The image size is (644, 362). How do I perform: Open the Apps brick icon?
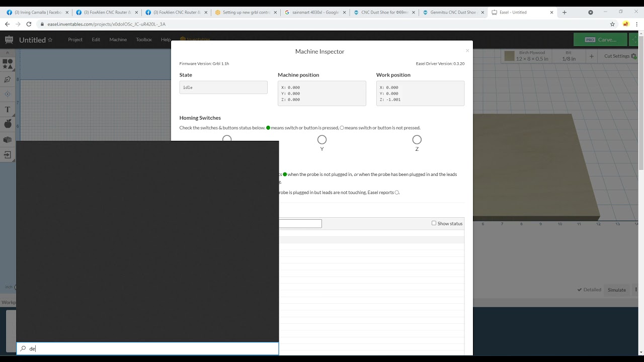coord(8,139)
